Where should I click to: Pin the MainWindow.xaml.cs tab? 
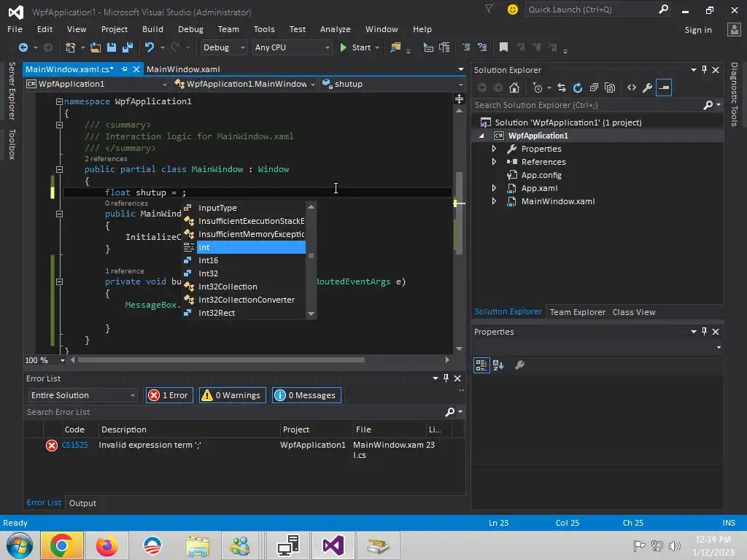124,69
